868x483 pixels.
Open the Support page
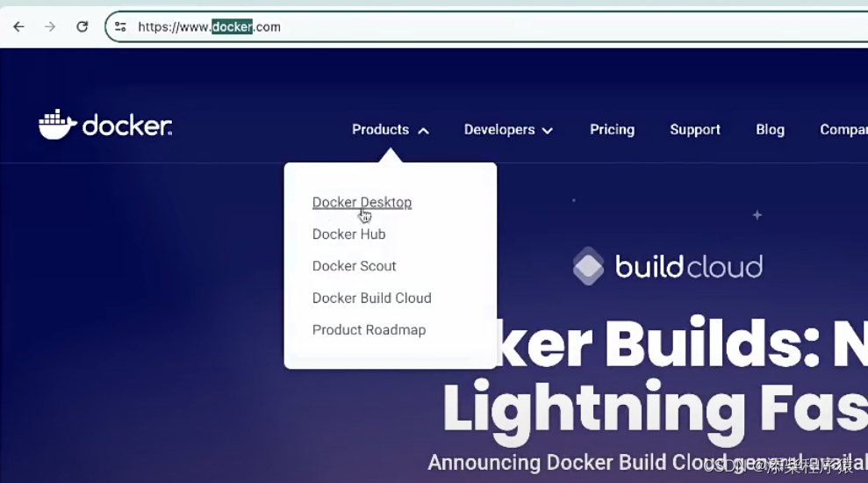click(x=695, y=130)
